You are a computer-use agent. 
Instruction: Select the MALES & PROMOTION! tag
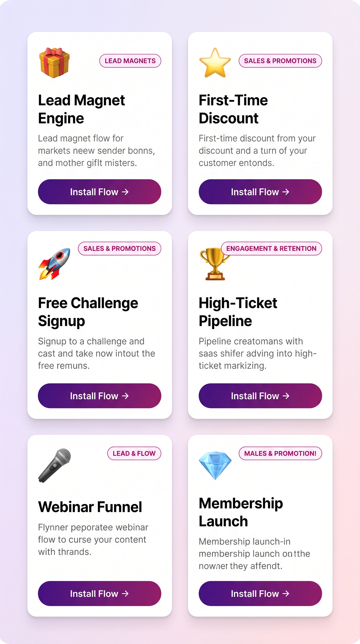pyautogui.click(x=280, y=453)
